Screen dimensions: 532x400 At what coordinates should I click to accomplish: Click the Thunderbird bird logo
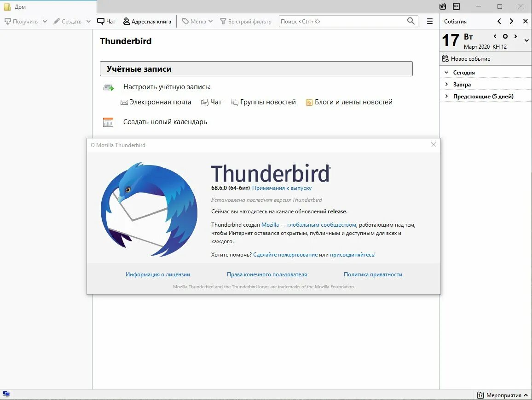click(x=149, y=209)
